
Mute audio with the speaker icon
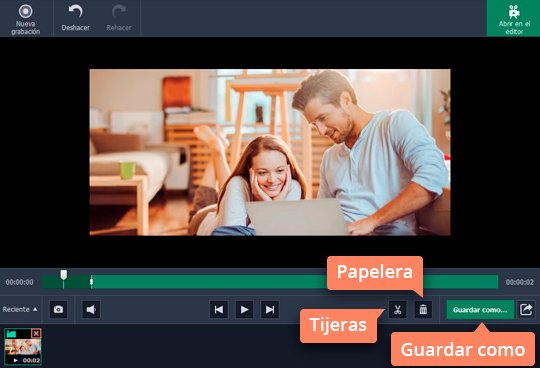[x=91, y=309]
